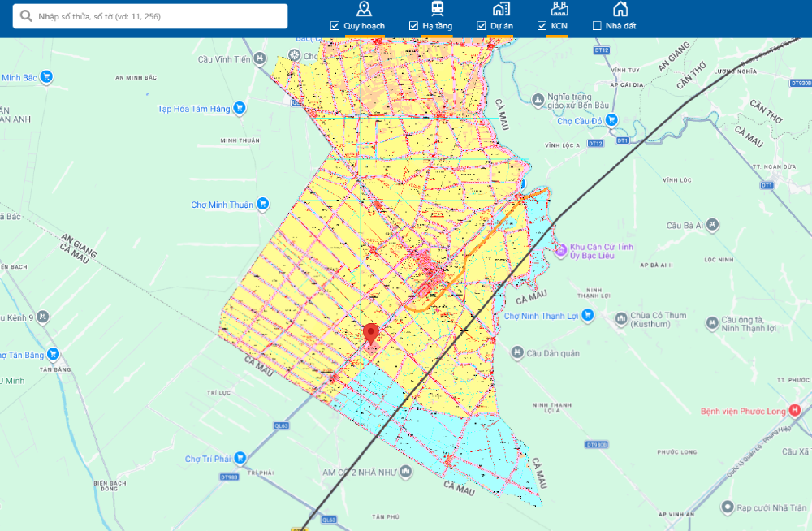This screenshot has height=531, width=812.
Task: Open the Chợ Minh Thuận shopping marker
Action: (x=262, y=205)
